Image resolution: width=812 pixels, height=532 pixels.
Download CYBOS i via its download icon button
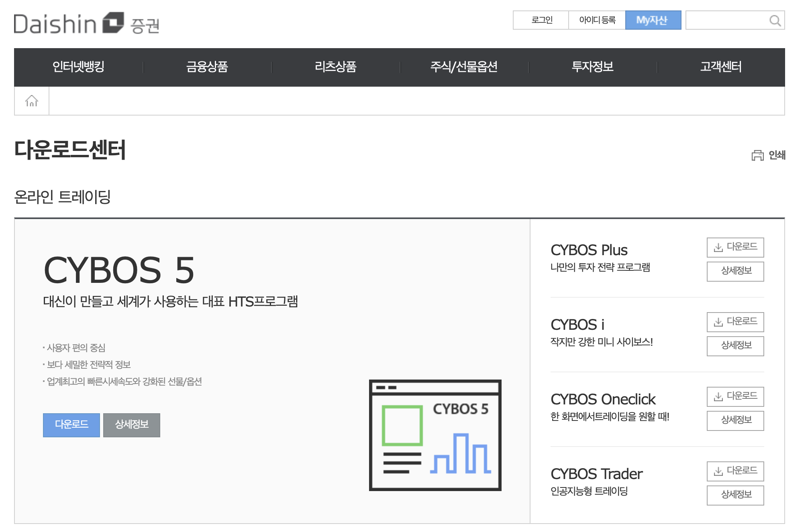[735, 322]
